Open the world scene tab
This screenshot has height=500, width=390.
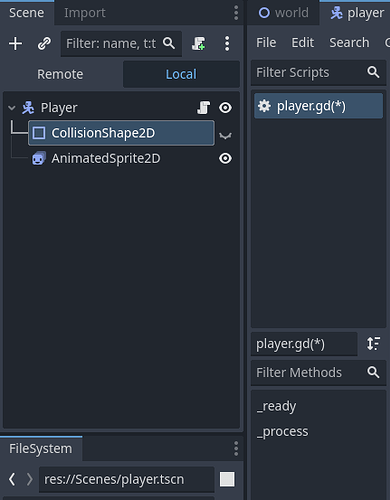point(283,13)
